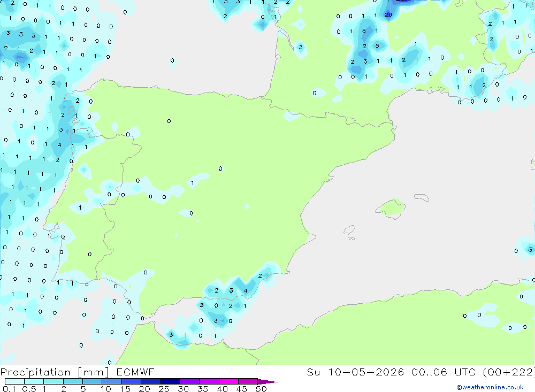535x392 pixels.
Task: Select the 35–40 mm violet swatch
Action: (209, 381)
